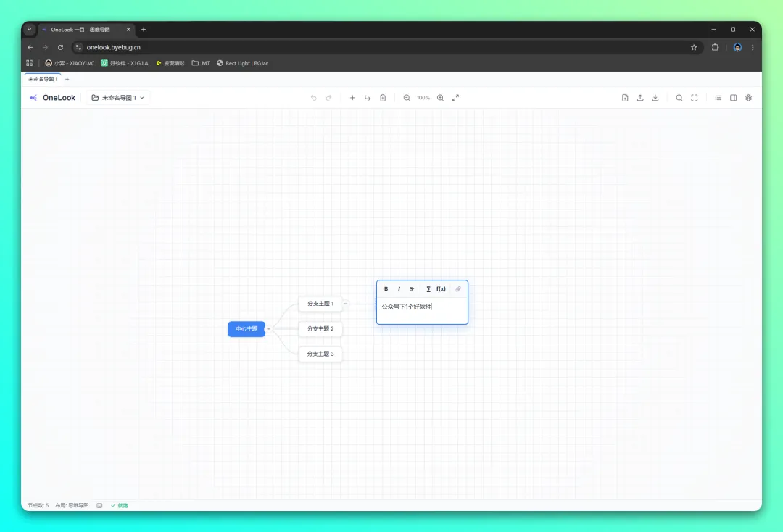The height and width of the screenshot is (532, 783).
Task: Collapse the 分支主题 1 node's children
Action: click(x=346, y=304)
